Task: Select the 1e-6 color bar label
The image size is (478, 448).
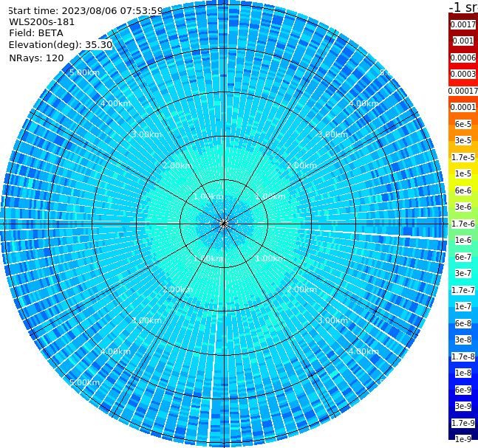Action: coord(463,240)
